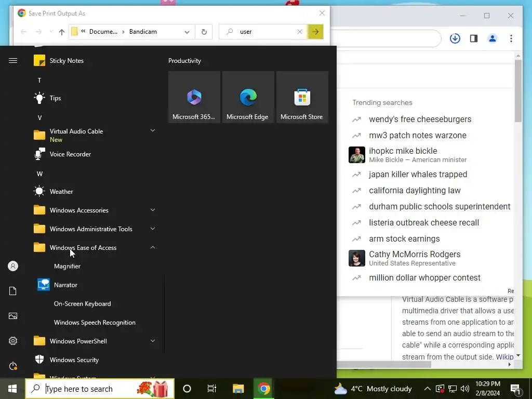Expand the Windows PowerShell folder

(x=153, y=341)
